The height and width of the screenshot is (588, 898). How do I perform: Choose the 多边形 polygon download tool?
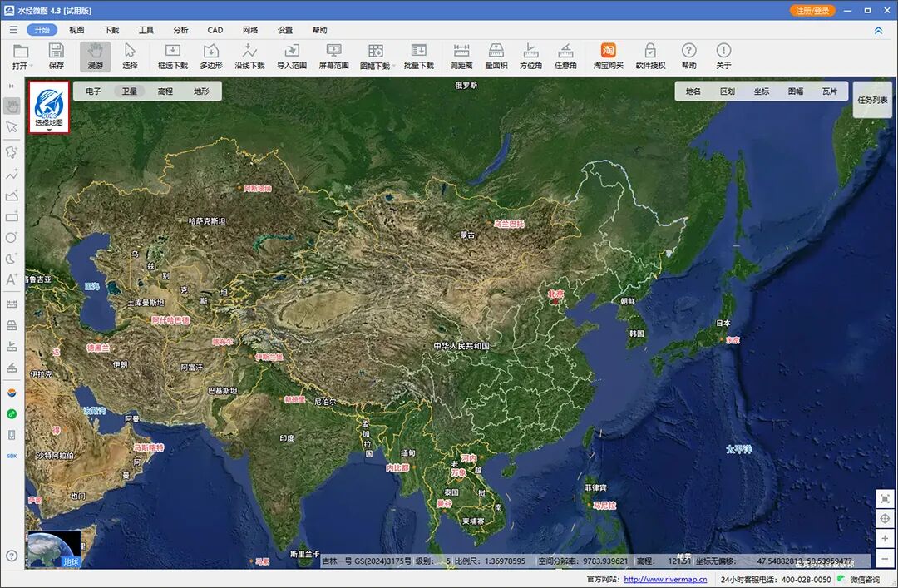tap(210, 57)
